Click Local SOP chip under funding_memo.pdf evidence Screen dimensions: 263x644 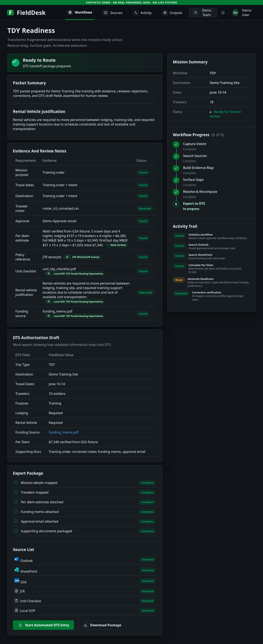75,316
